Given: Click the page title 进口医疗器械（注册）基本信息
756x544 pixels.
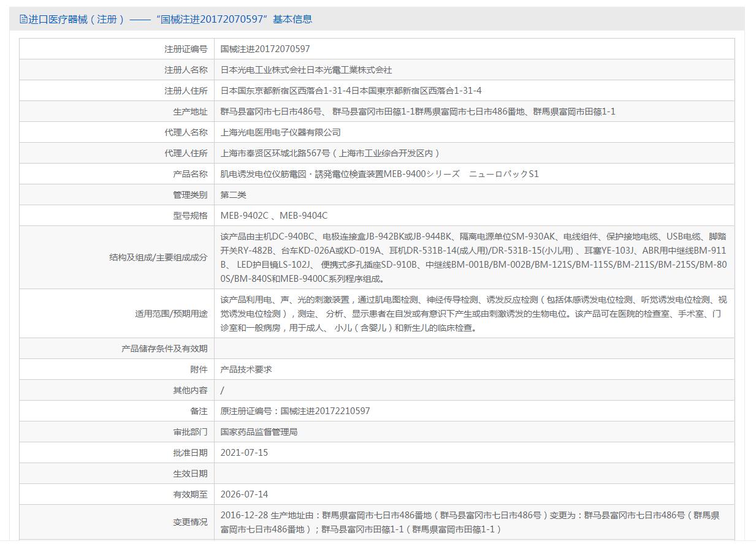Looking at the screenshot, I should click(170, 19).
